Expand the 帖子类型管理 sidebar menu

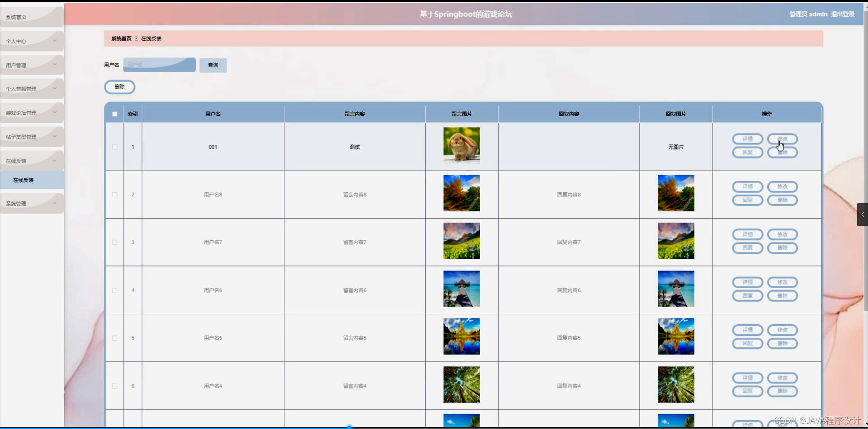pyautogui.click(x=32, y=137)
